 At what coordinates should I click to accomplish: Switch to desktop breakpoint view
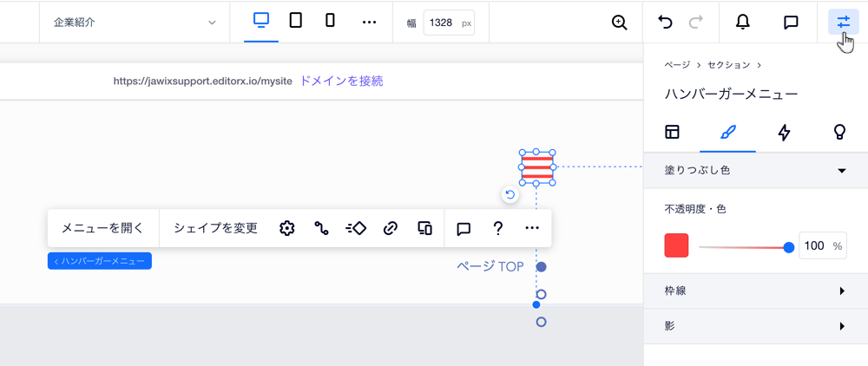(x=260, y=21)
